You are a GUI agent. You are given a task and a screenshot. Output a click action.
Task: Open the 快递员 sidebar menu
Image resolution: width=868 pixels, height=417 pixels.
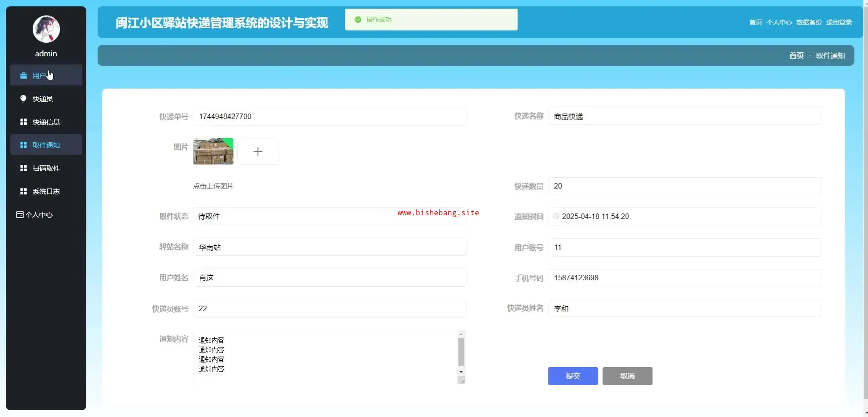pyautogui.click(x=46, y=99)
